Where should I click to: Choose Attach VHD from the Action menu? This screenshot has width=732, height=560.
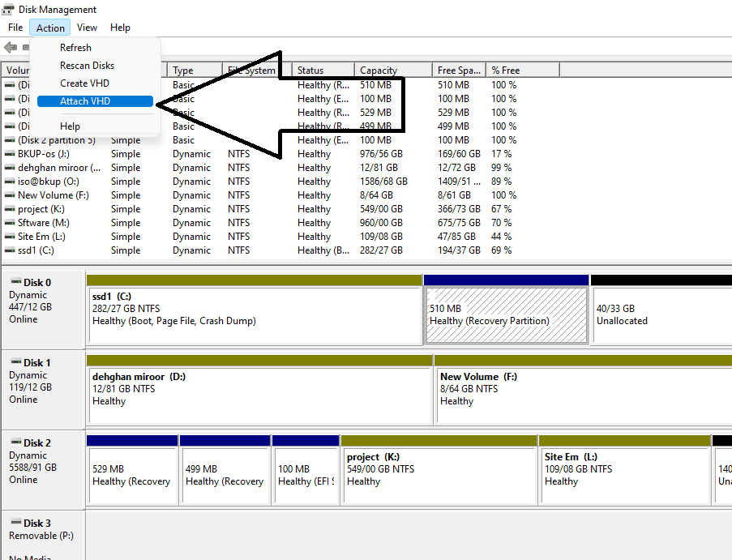click(85, 101)
